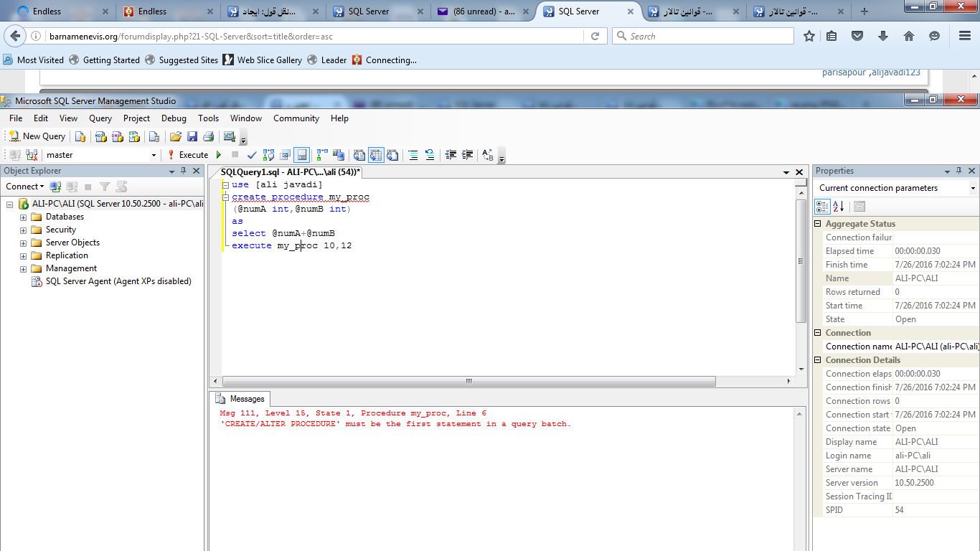
Task: Click the Print icon in toolbar
Action: point(208,136)
